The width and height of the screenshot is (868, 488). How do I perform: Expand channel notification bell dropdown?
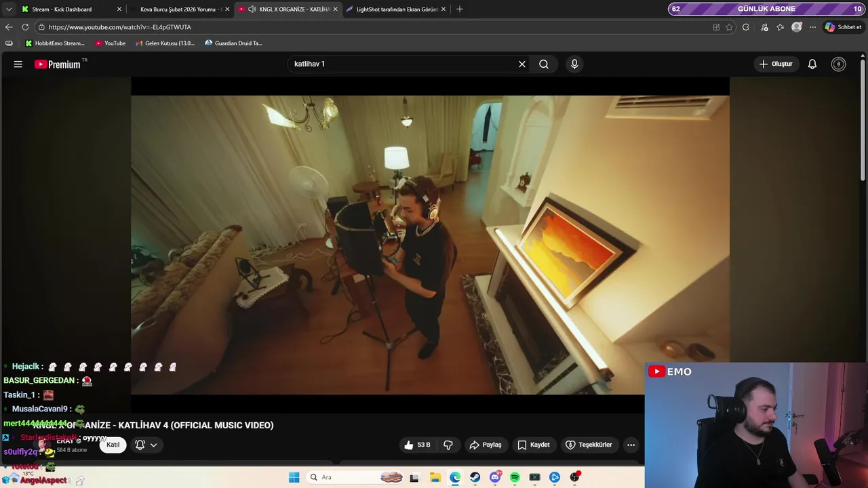[x=146, y=445]
